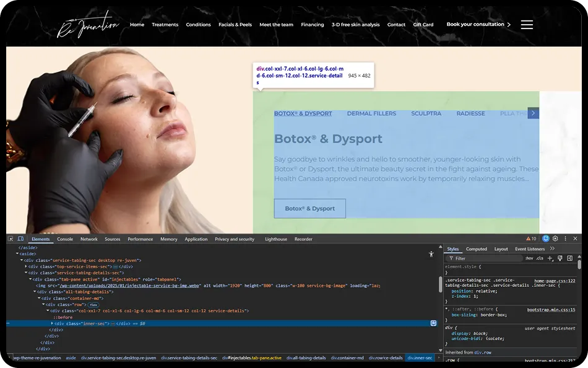
Task: Open the Event Listeners tab
Action: click(x=529, y=248)
